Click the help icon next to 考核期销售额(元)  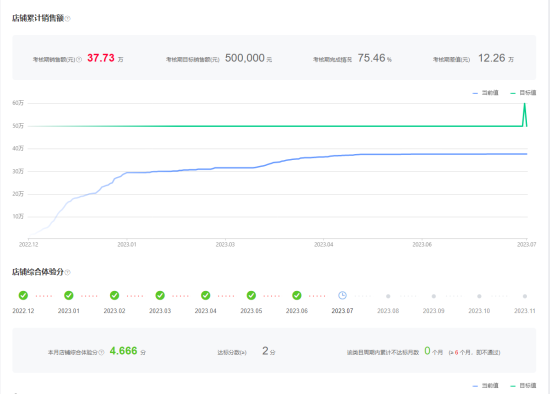[79, 60]
